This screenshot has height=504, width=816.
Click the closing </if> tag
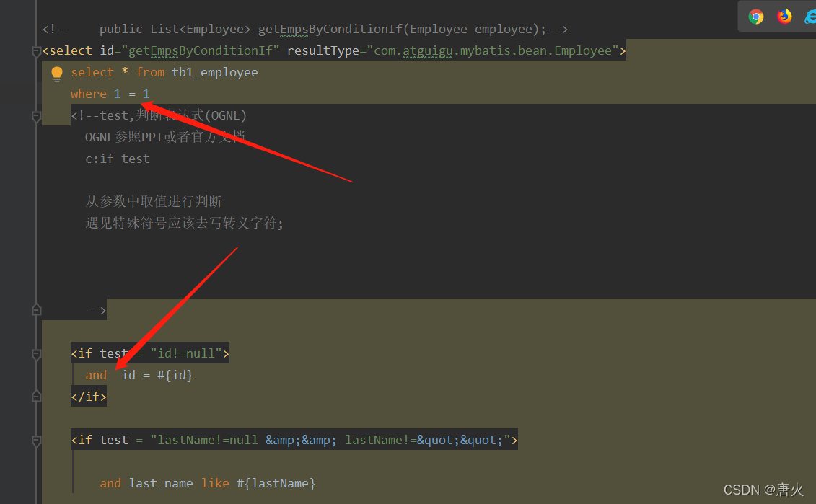[x=89, y=397]
